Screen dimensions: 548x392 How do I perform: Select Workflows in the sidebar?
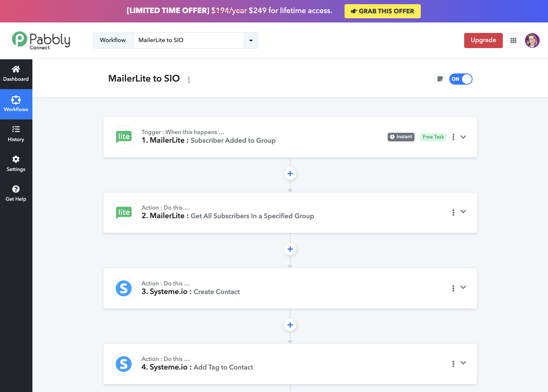pos(16,104)
